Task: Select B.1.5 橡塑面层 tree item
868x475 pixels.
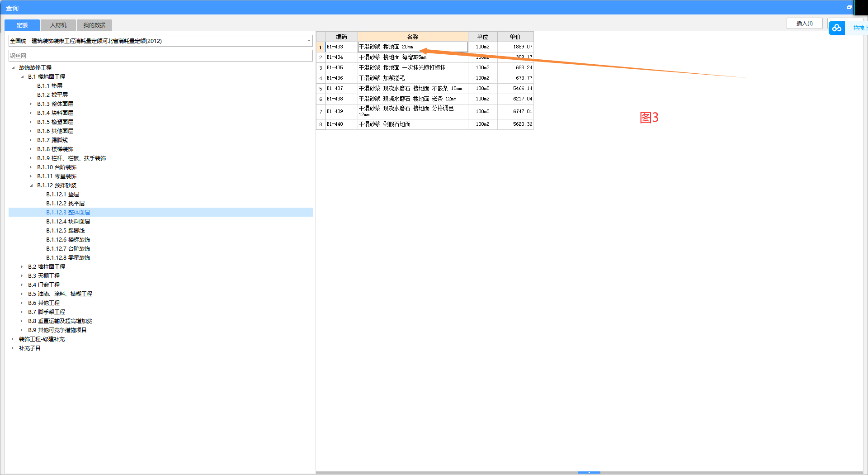Action: 55,122
